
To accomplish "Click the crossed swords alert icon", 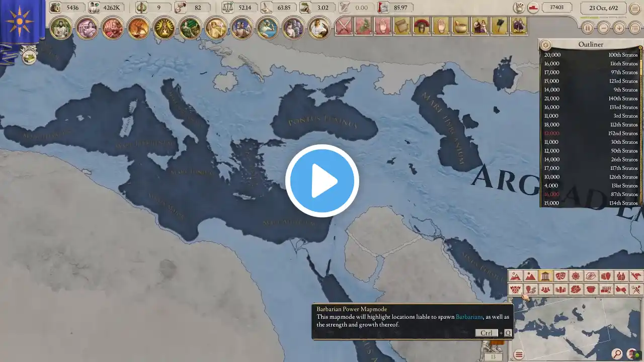I will [x=343, y=26].
